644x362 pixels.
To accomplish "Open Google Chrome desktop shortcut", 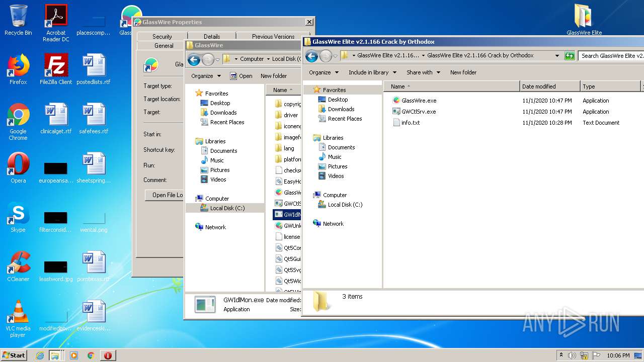I will tap(18, 122).
